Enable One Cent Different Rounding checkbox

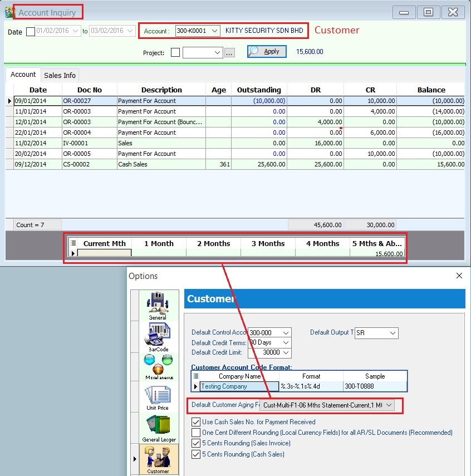coord(196,433)
